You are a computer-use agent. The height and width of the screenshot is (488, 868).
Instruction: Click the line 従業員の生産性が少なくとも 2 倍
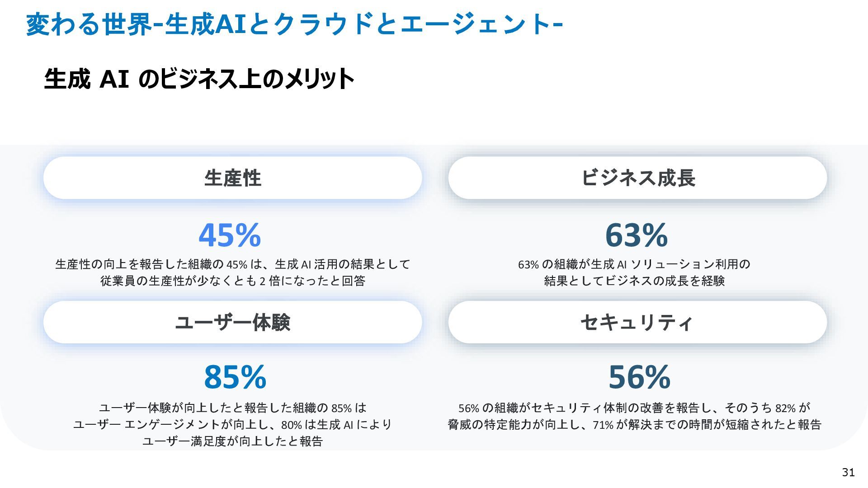pyautogui.click(x=233, y=281)
